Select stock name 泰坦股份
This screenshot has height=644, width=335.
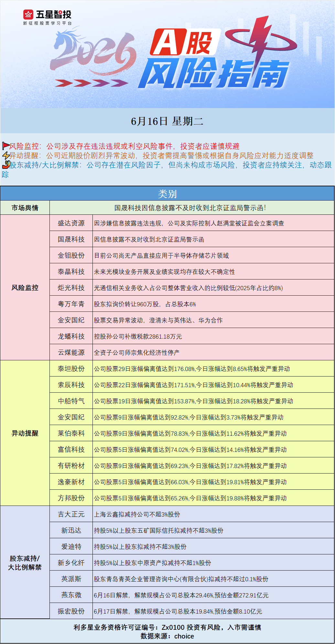tap(71, 369)
